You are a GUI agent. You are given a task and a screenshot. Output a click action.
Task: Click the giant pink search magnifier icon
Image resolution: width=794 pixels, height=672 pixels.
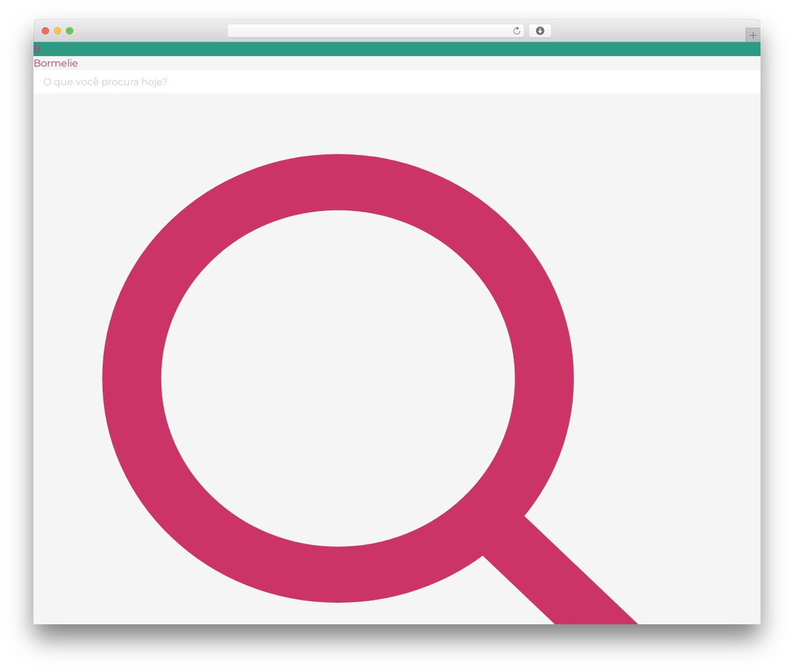[x=370, y=389]
